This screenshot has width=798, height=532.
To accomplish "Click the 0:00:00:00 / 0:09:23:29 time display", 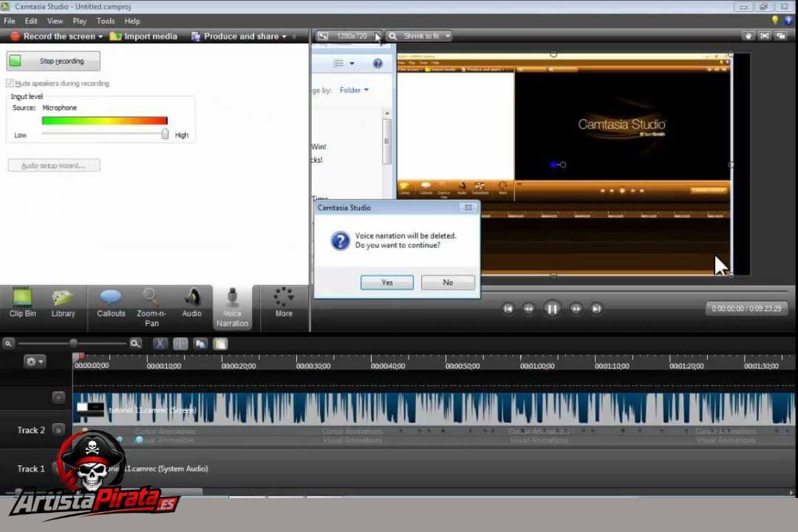I will (746, 309).
